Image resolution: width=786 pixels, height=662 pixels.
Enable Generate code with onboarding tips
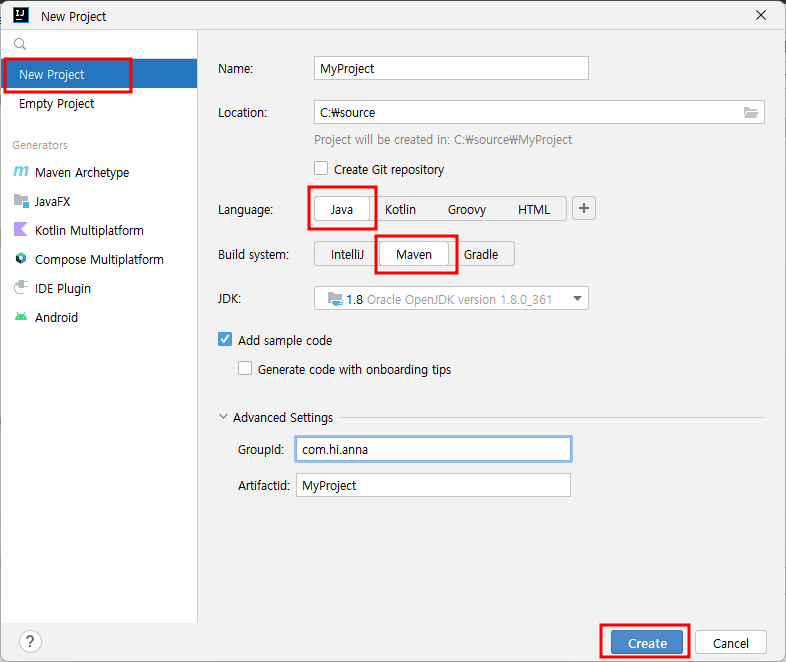245,368
